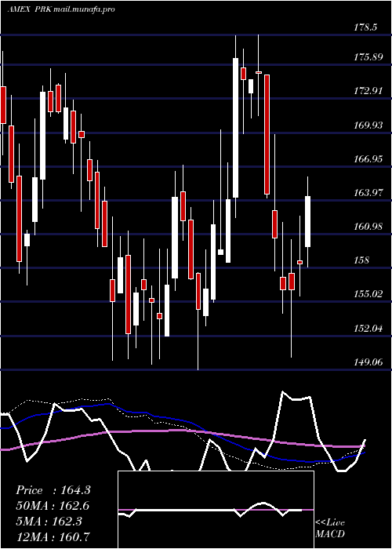Select the 175.89 price axis label
The height and width of the screenshot is (549, 392).
click(368, 56)
